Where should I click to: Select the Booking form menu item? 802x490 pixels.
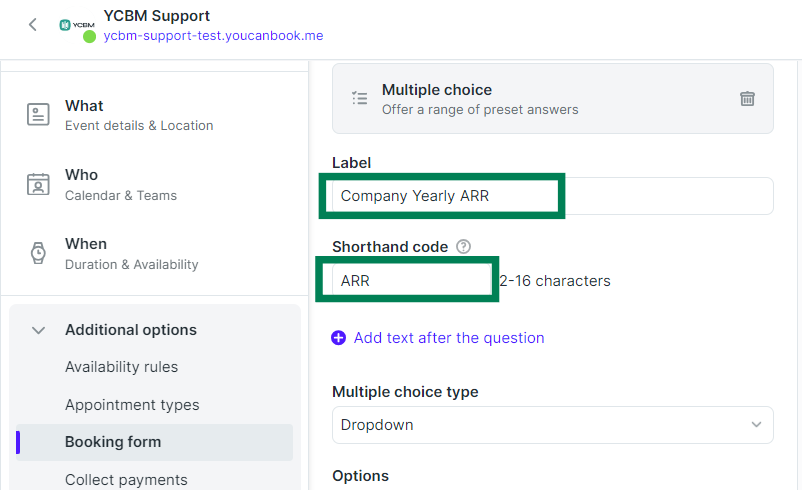[154, 442]
